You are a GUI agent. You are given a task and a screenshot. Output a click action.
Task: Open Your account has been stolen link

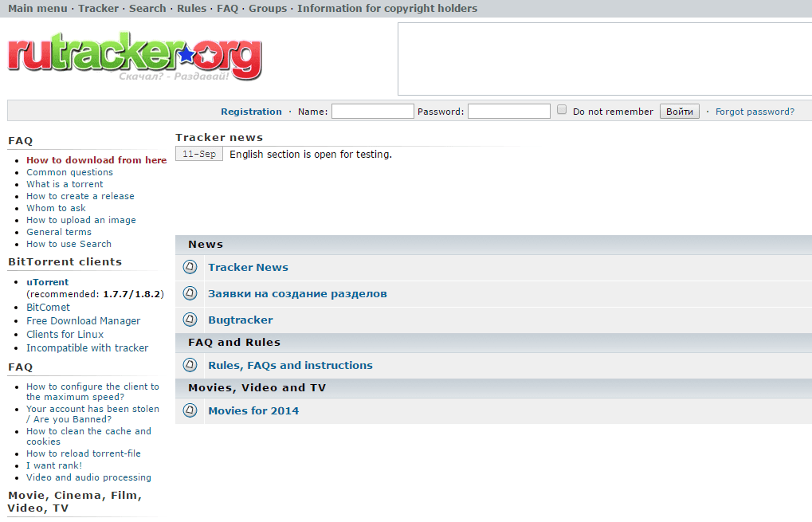(92, 414)
